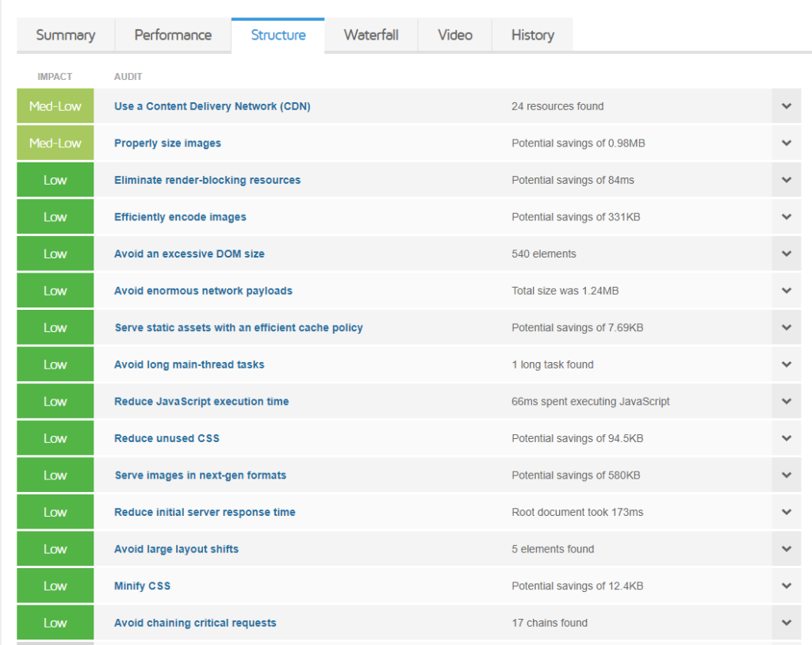Click the AUDIT column header
Screen dimensions: 812x645
pos(128,77)
